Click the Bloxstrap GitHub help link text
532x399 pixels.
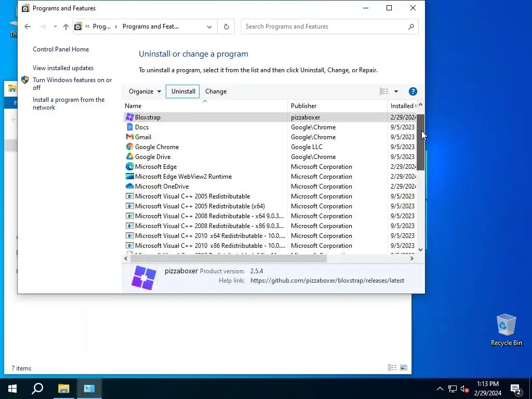click(x=327, y=281)
